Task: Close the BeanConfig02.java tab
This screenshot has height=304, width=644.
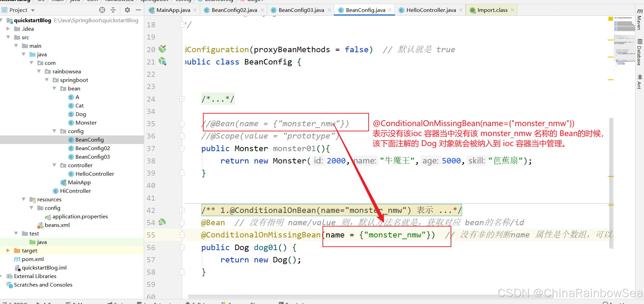Action: [262, 10]
